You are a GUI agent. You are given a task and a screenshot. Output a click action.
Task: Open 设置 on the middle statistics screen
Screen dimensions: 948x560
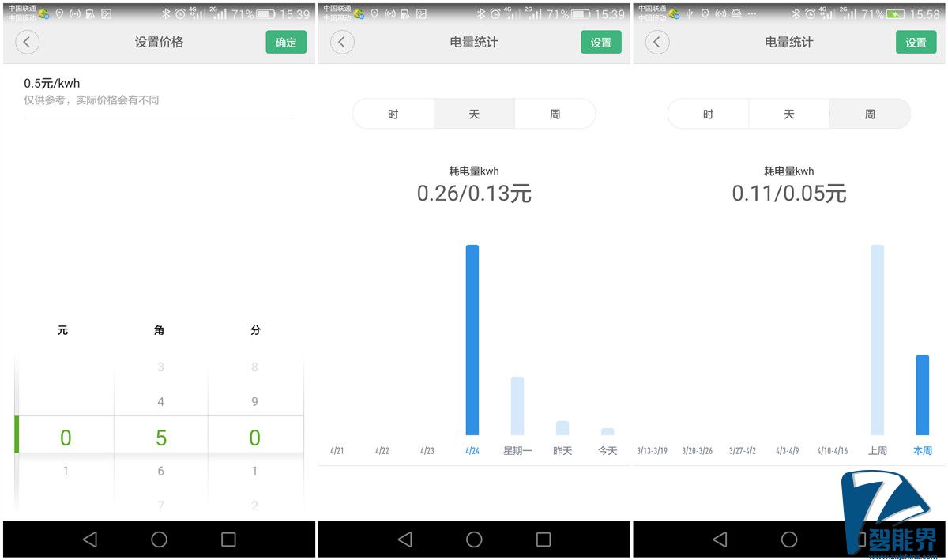coord(600,43)
